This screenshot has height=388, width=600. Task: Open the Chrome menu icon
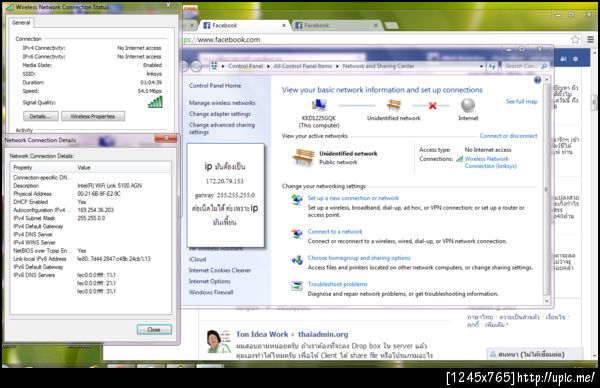tap(591, 39)
